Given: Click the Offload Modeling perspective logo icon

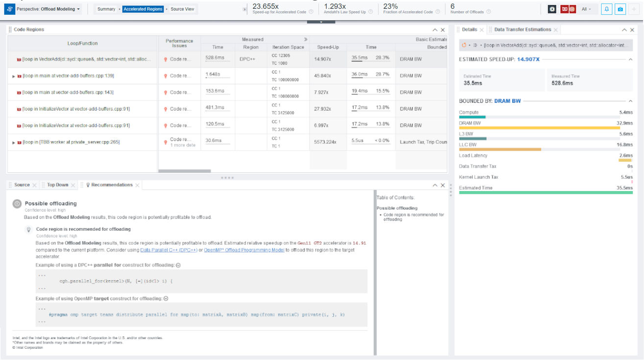Looking at the screenshot, I should pos(10,9).
